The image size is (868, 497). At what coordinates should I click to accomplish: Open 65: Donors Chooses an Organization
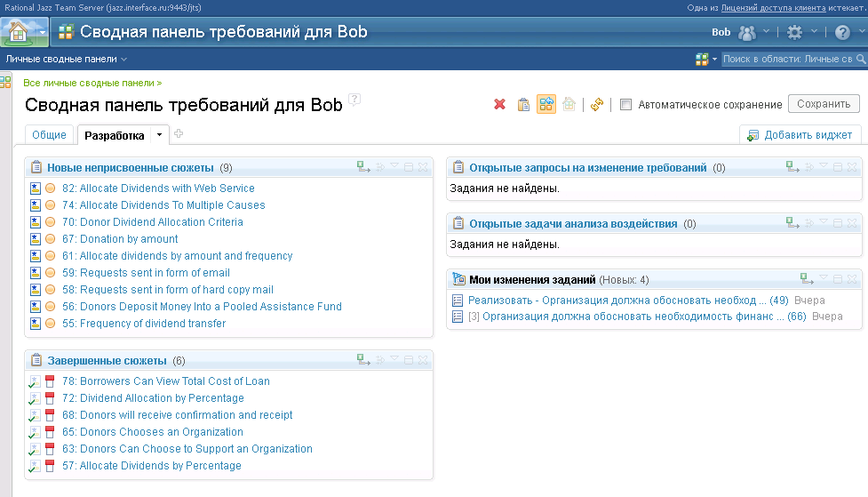point(153,432)
